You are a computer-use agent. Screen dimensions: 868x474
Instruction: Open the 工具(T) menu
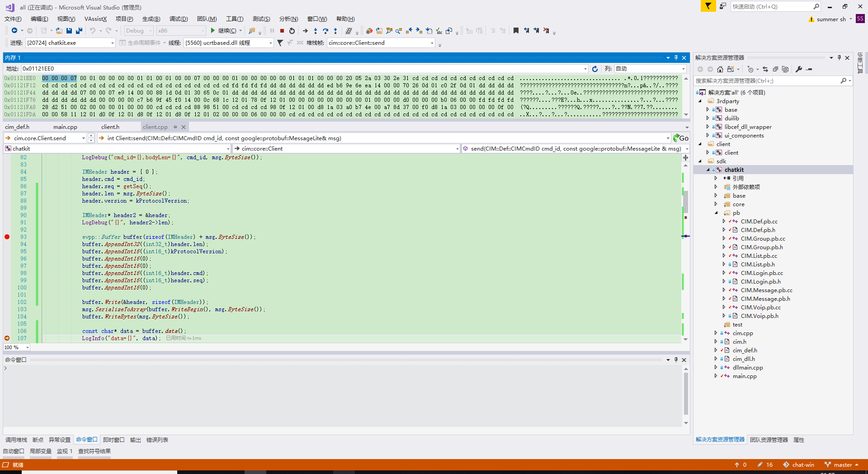tap(235, 19)
